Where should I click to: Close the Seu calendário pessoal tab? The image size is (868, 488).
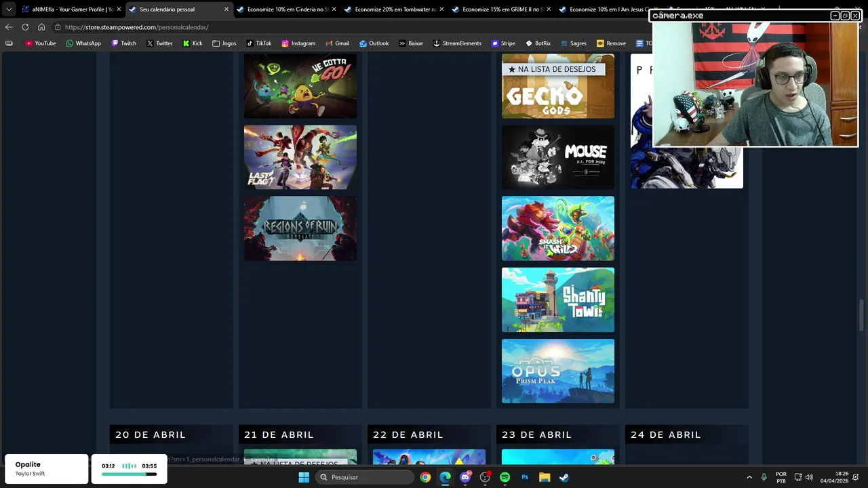(226, 9)
